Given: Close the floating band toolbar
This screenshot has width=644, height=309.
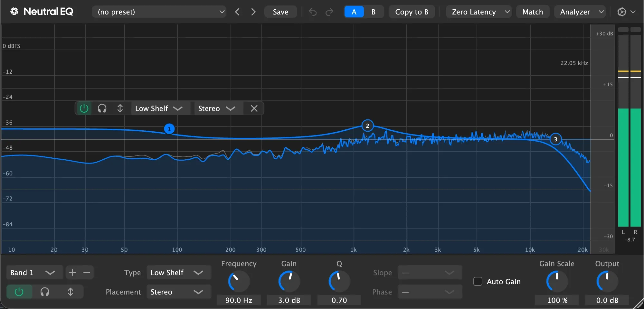Looking at the screenshot, I should pyautogui.click(x=254, y=108).
